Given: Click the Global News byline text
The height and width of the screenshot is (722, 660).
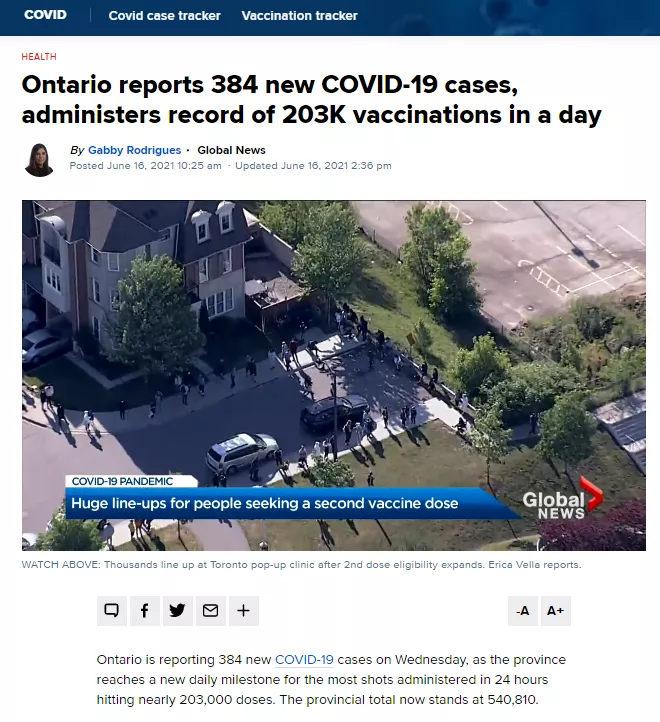Looking at the screenshot, I should [x=231, y=150].
